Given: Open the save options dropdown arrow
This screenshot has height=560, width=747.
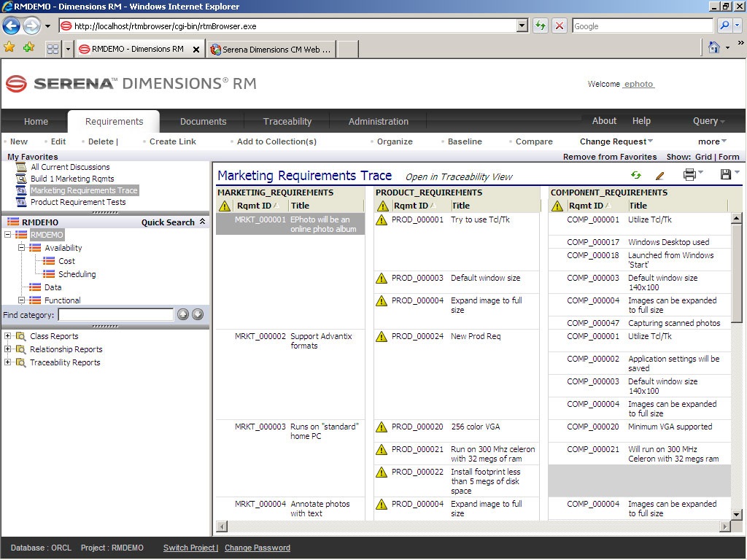Looking at the screenshot, I should pyautogui.click(x=737, y=172).
